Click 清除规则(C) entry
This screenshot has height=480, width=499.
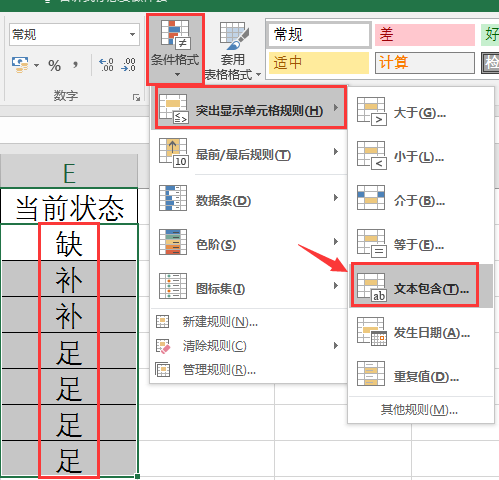pyautogui.click(x=248, y=346)
